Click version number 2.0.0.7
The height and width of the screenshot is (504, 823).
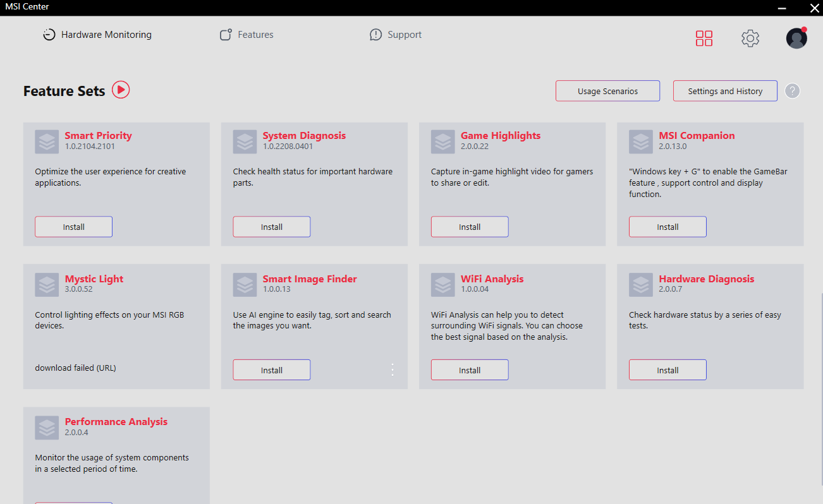tap(671, 289)
